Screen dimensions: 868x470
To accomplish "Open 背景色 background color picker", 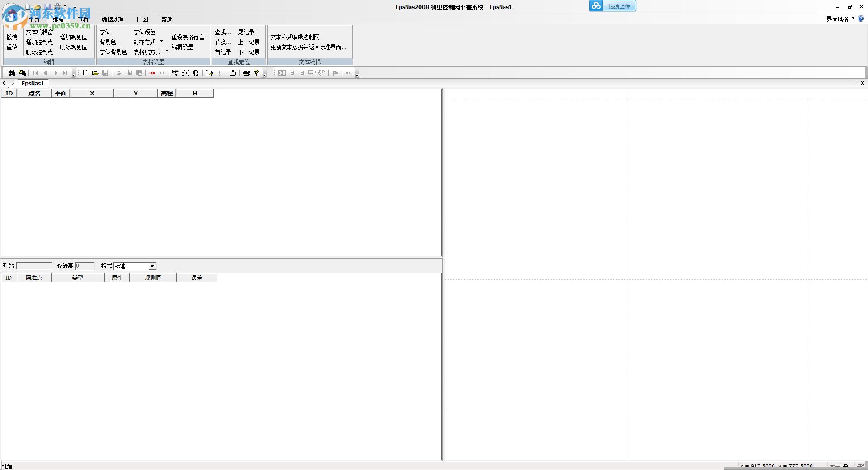I will pos(108,42).
